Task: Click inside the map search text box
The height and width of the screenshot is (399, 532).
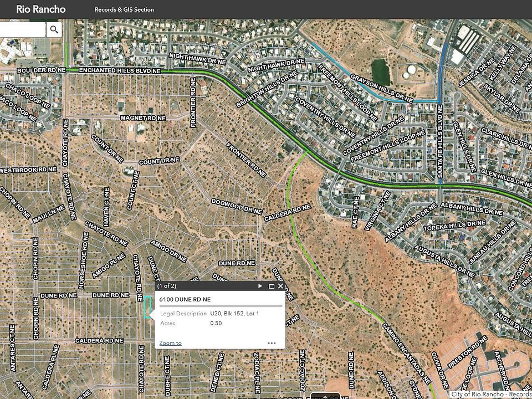Action: [22, 29]
